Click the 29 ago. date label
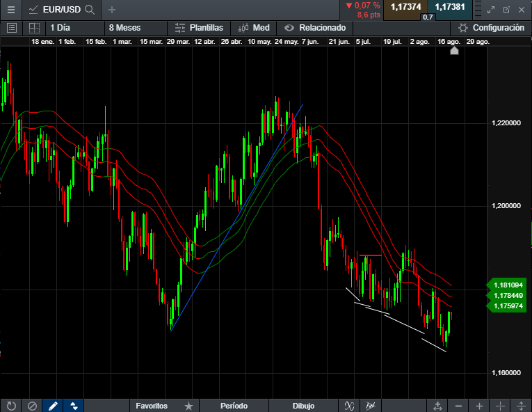Image resolution: width=532 pixels, height=412 pixels. [478, 42]
